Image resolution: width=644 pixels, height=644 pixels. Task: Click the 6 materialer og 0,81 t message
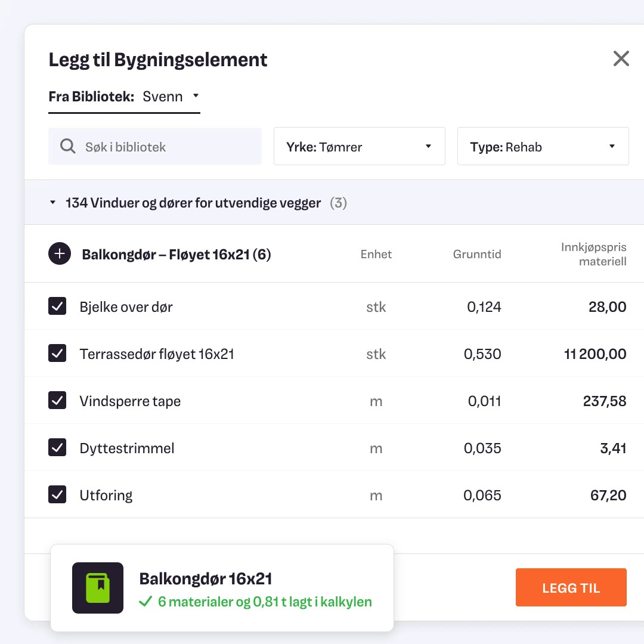click(265, 602)
